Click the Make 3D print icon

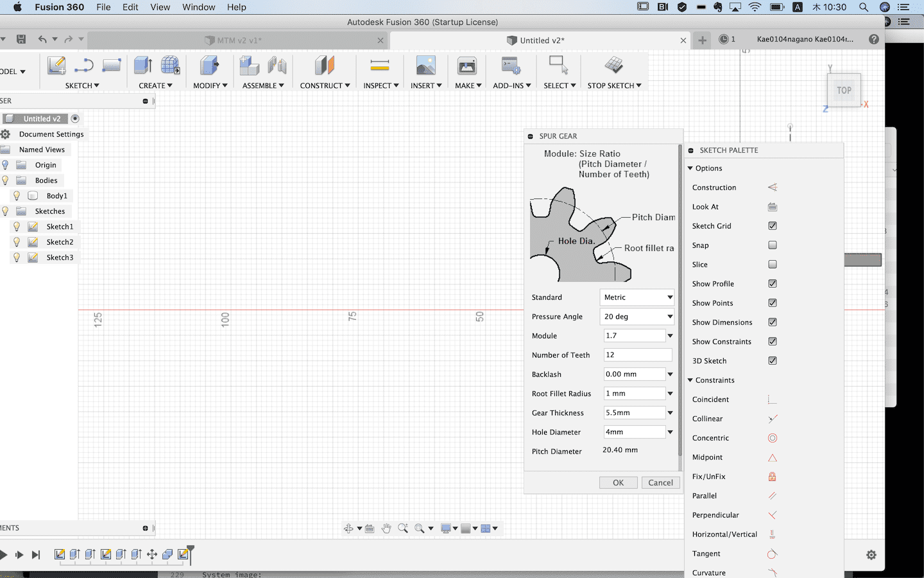click(467, 66)
